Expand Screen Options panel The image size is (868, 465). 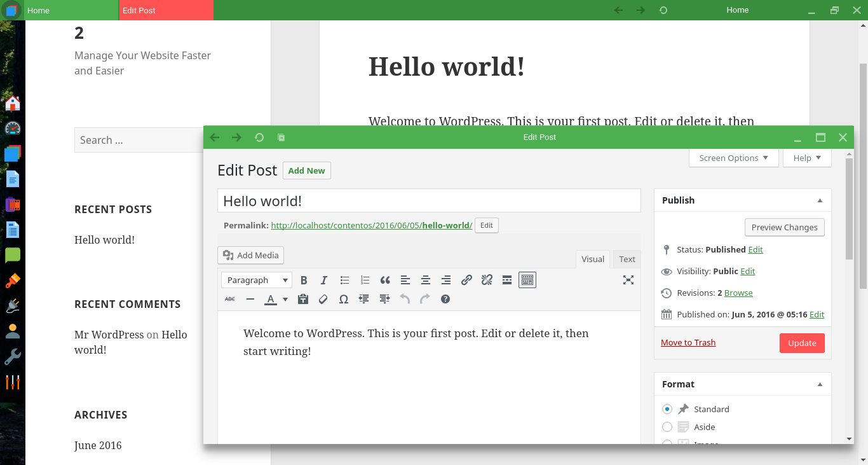coord(733,158)
